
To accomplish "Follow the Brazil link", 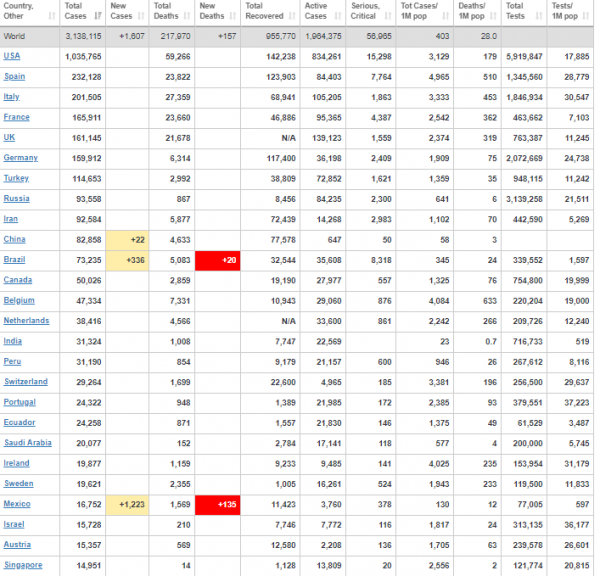I will tap(15, 260).
